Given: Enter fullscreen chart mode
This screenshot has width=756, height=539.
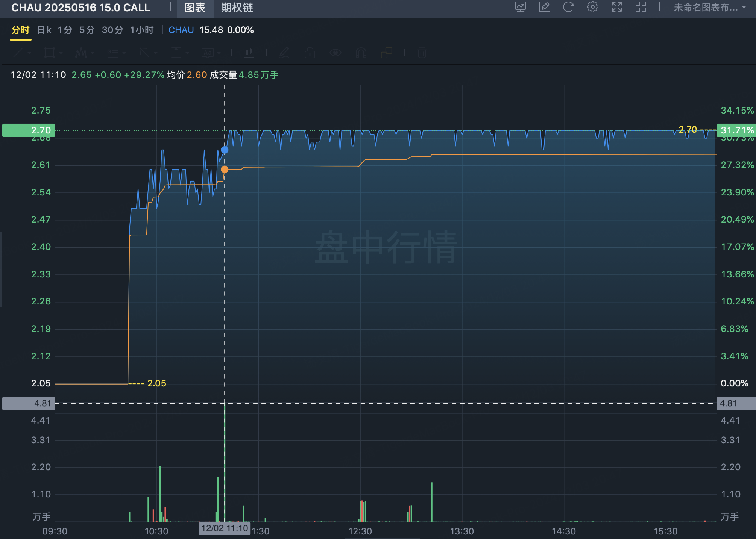Looking at the screenshot, I should (x=617, y=7).
